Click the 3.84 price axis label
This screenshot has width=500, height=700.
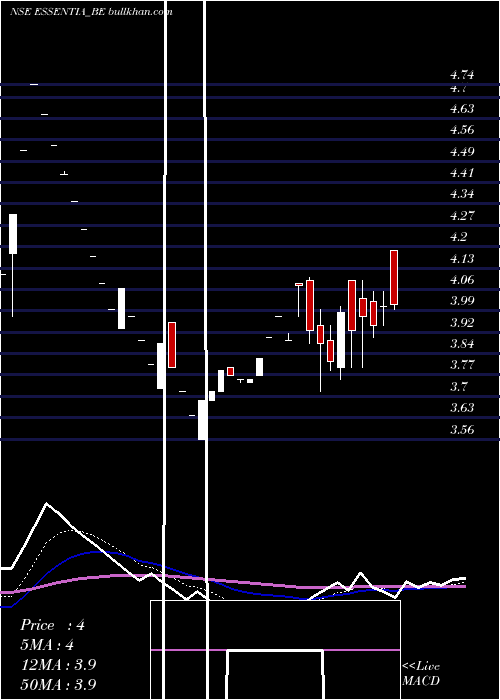[462, 344]
